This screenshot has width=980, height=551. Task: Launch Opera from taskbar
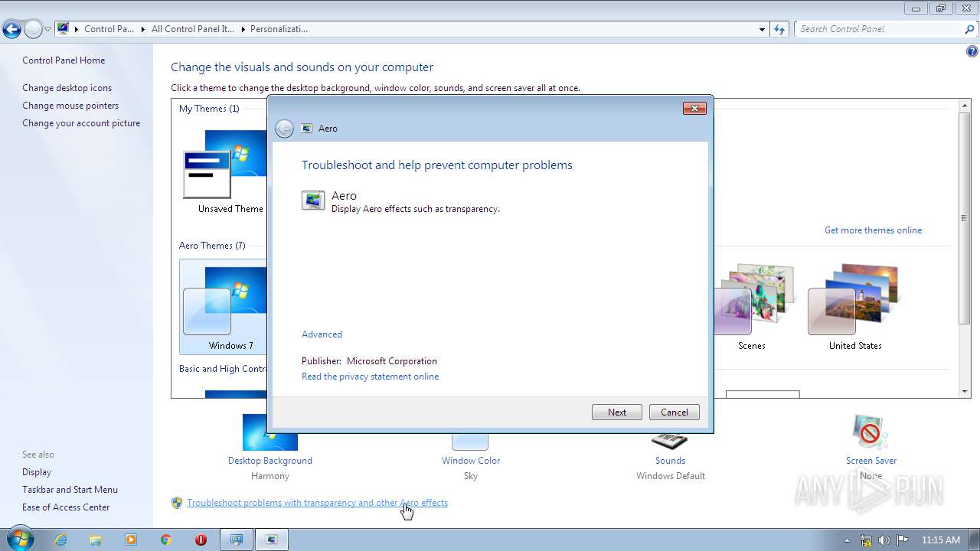[201, 540]
